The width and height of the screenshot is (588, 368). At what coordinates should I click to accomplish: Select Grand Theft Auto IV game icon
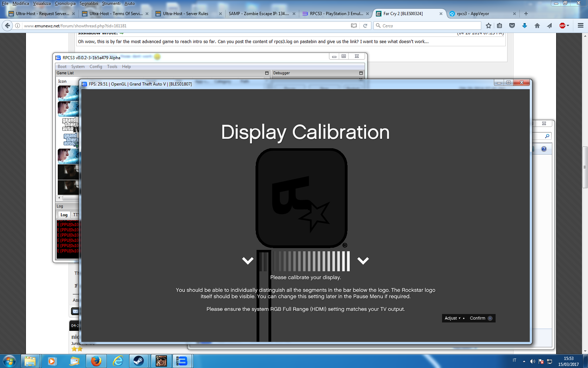tap(70, 125)
